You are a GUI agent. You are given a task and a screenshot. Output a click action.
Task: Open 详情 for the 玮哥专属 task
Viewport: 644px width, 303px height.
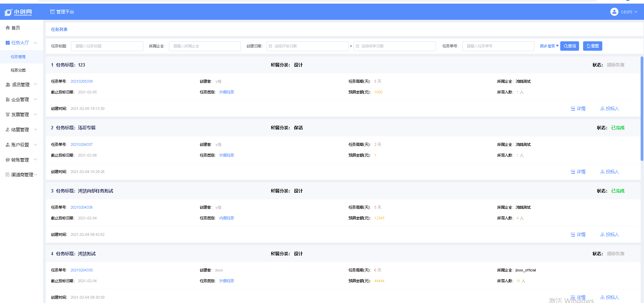tap(578, 172)
